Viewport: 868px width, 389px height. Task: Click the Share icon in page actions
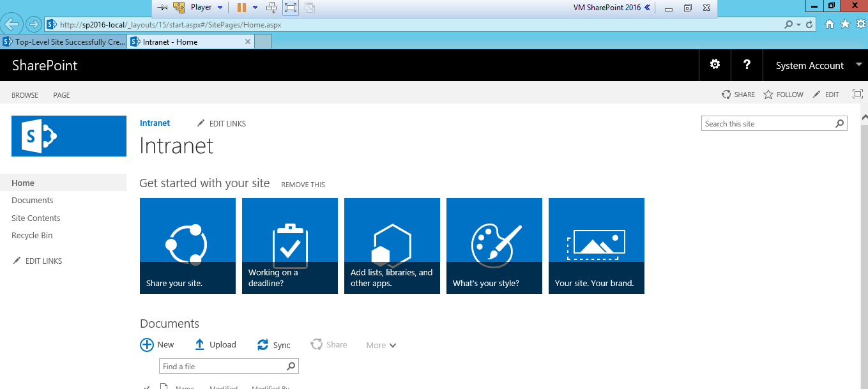click(x=726, y=95)
